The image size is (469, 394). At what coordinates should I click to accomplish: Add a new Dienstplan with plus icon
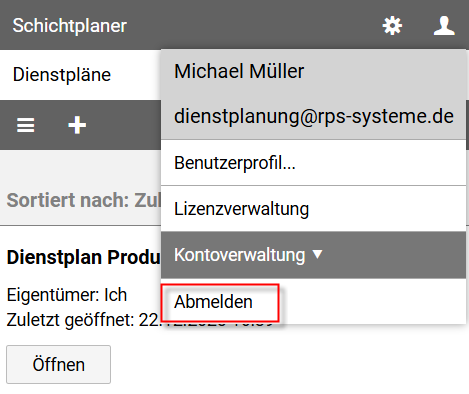click(77, 125)
